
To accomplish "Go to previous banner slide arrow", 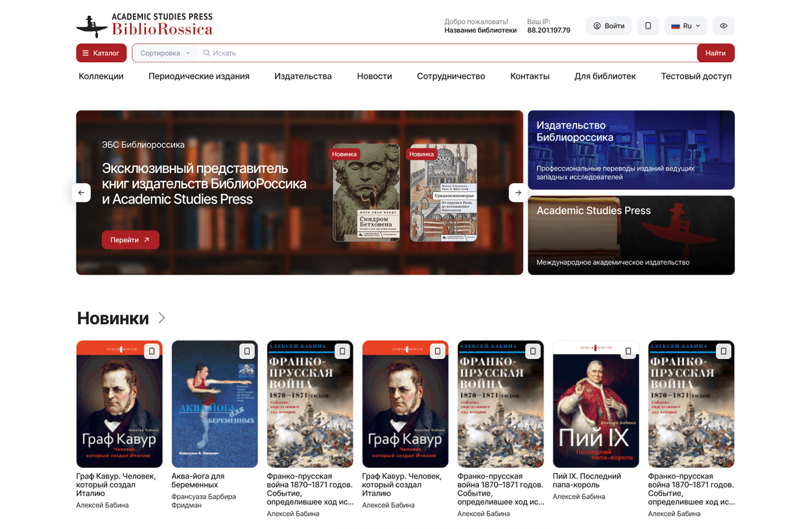I will pos(81,193).
